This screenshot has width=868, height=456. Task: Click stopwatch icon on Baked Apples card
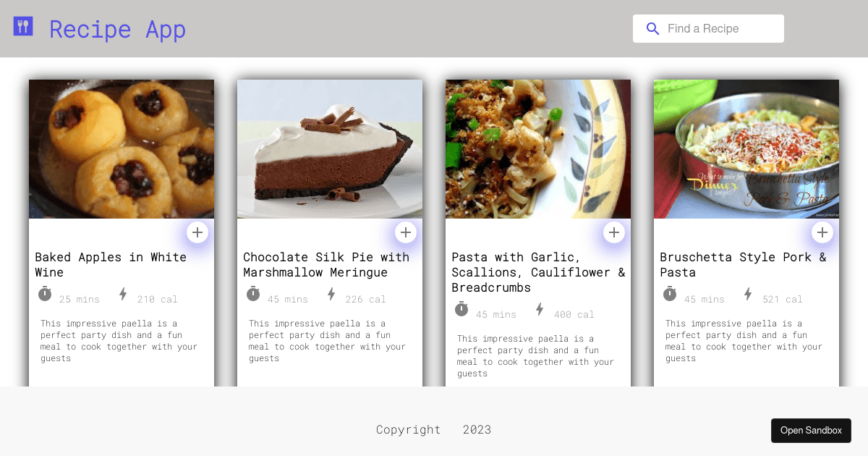[x=45, y=294]
